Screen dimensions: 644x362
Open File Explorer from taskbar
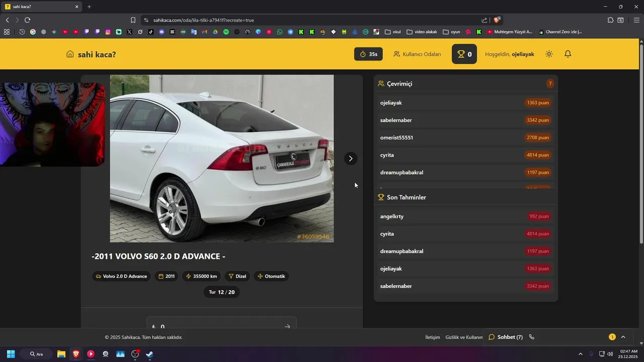point(61,354)
